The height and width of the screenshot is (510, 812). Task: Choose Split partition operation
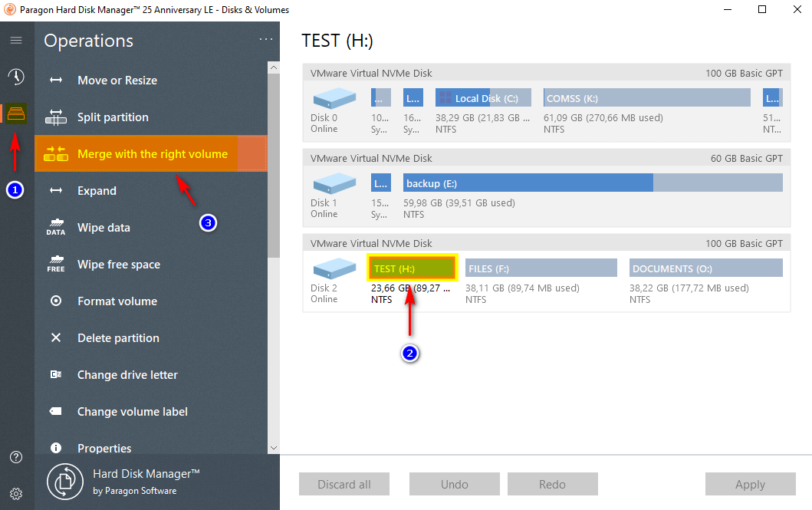151,117
